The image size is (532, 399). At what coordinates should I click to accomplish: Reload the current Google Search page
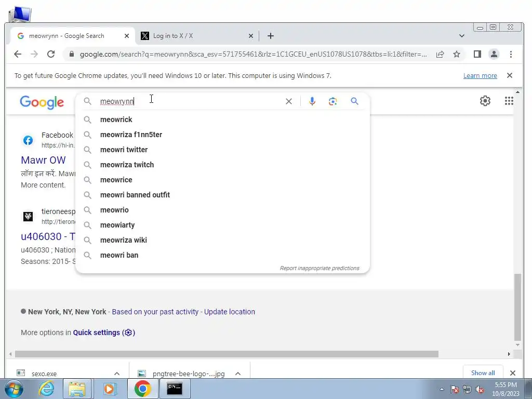[x=51, y=54]
